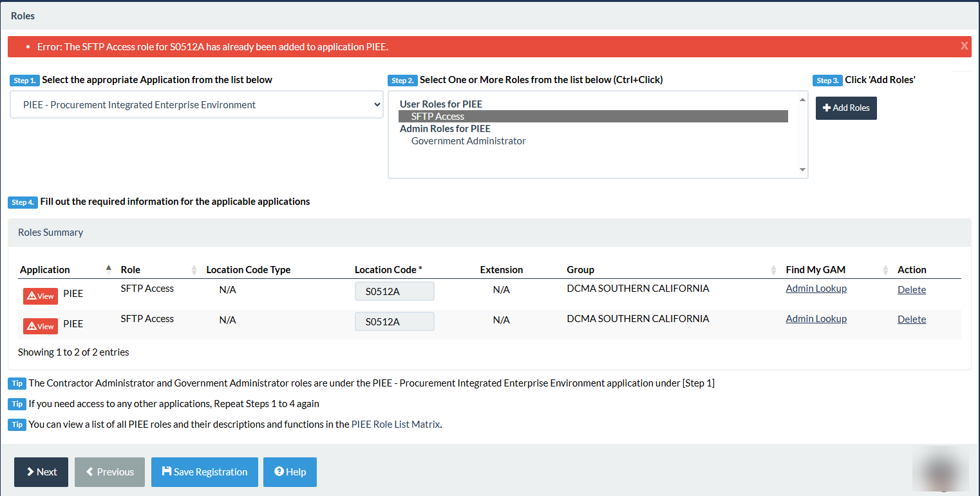
Task: Click the Step 4 badge
Action: coord(23,202)
